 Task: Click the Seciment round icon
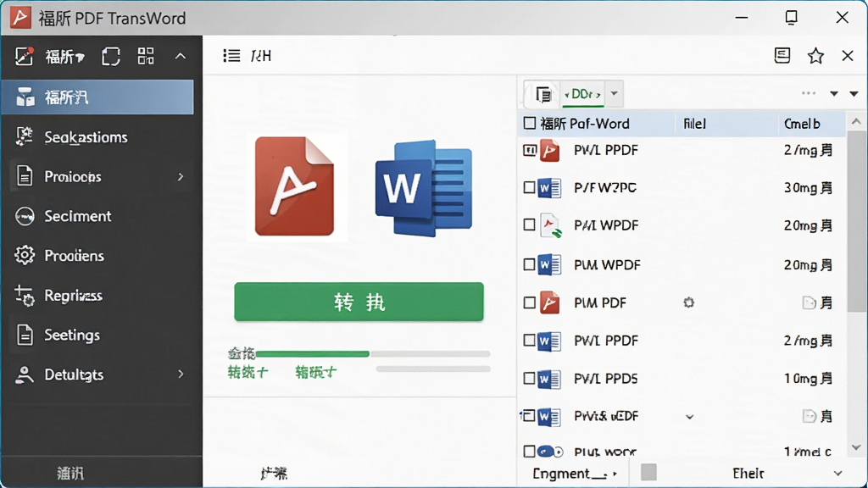point(25,216)
